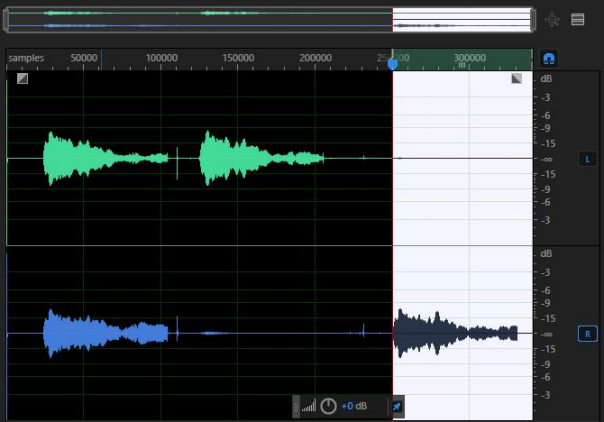
Task: Click the selected dark waveform in right channel
Action: [455, 333]
